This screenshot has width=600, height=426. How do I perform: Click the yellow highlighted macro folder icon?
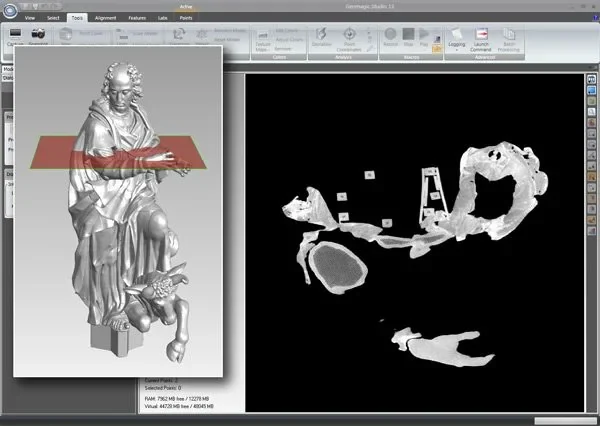[437, 49]
